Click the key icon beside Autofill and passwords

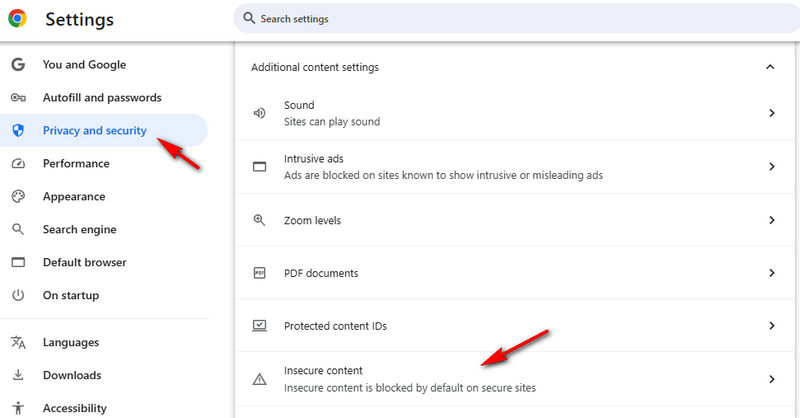[18, 97]
